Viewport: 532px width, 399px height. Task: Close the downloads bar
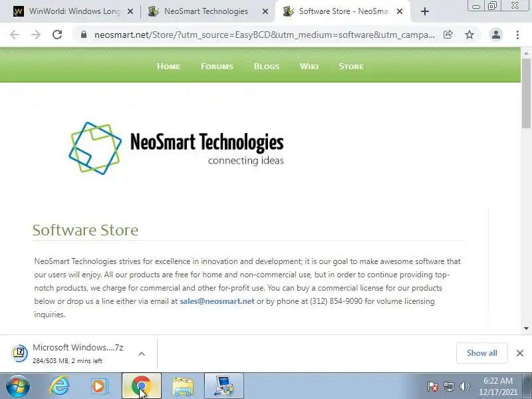(520, 353)
